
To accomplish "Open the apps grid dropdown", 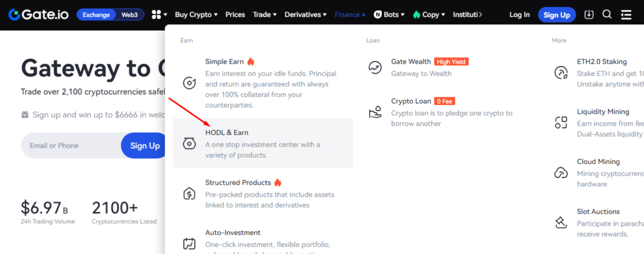I will point(159,14).
